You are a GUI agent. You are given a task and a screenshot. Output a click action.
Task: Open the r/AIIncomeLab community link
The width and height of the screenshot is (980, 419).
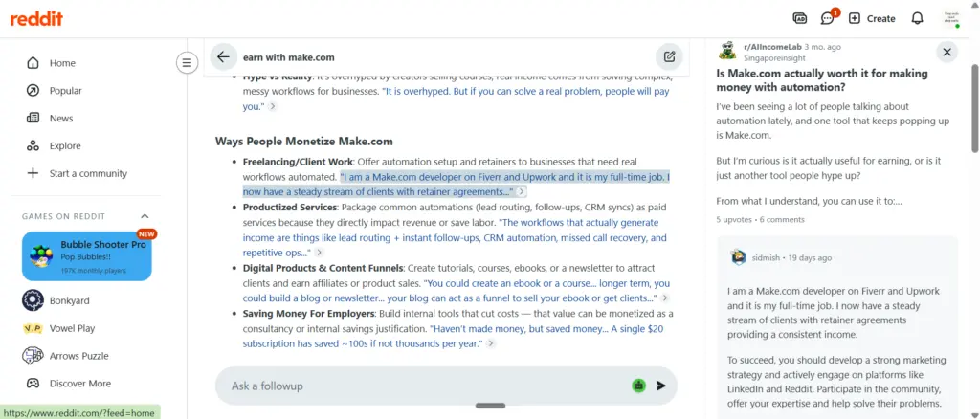pyautogui.click(x=772, y=47)
